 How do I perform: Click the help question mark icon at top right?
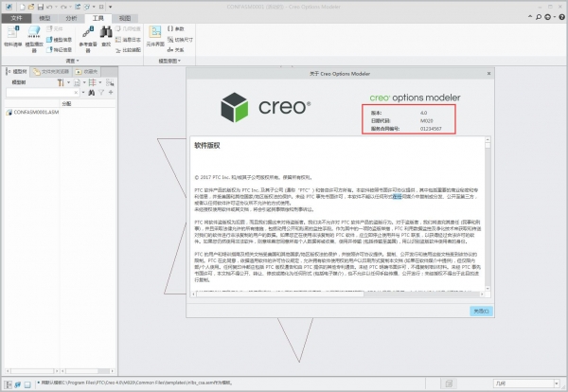click(x=561, y=17)
